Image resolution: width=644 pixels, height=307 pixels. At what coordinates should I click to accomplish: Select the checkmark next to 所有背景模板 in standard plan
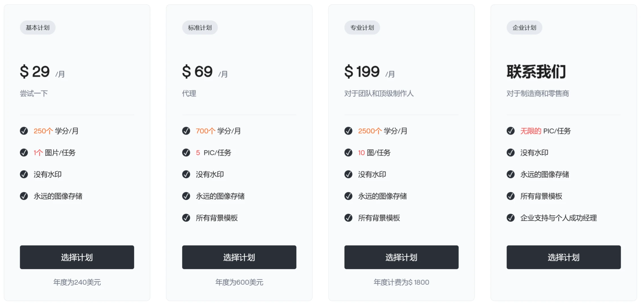pyautogui.click(x=186, y=218)
